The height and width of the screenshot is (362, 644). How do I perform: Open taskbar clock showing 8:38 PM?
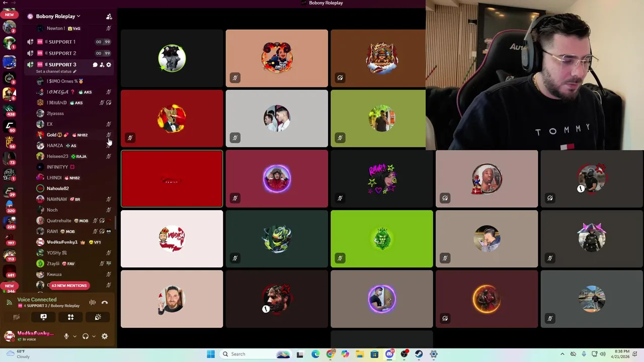pos(621,354)
